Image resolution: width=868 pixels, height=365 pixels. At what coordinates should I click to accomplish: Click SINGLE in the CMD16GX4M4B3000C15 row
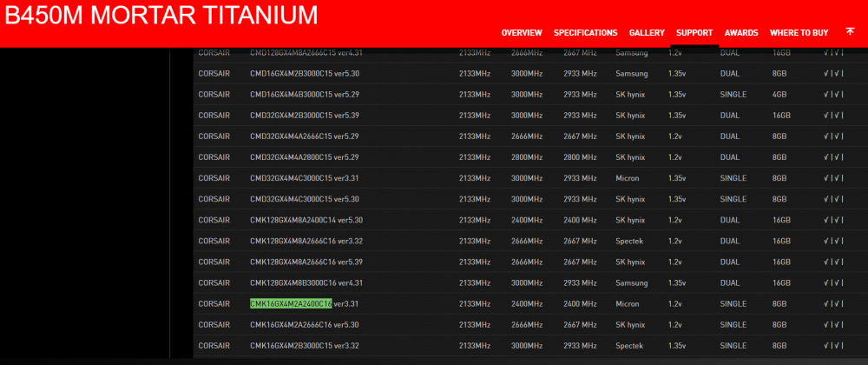pos(733,94)
